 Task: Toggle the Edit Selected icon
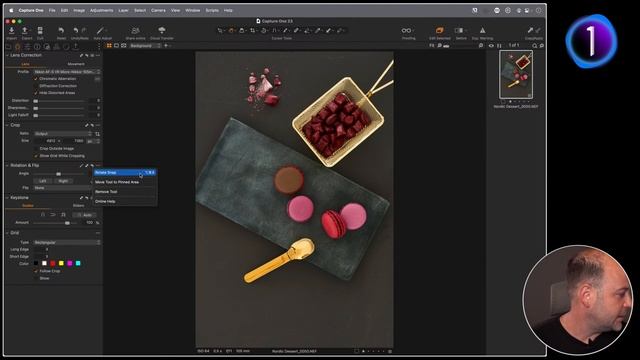pos(440,31)
